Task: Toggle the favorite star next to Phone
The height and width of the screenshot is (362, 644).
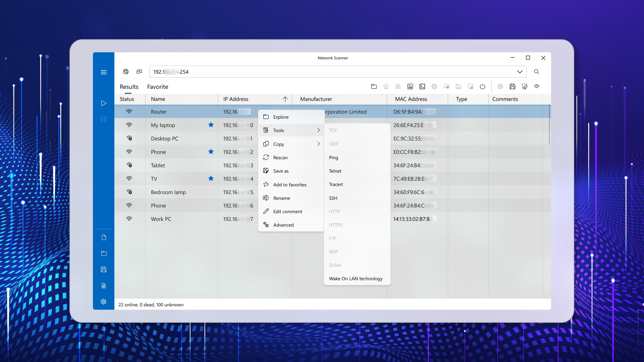Action: pos(211,152)
